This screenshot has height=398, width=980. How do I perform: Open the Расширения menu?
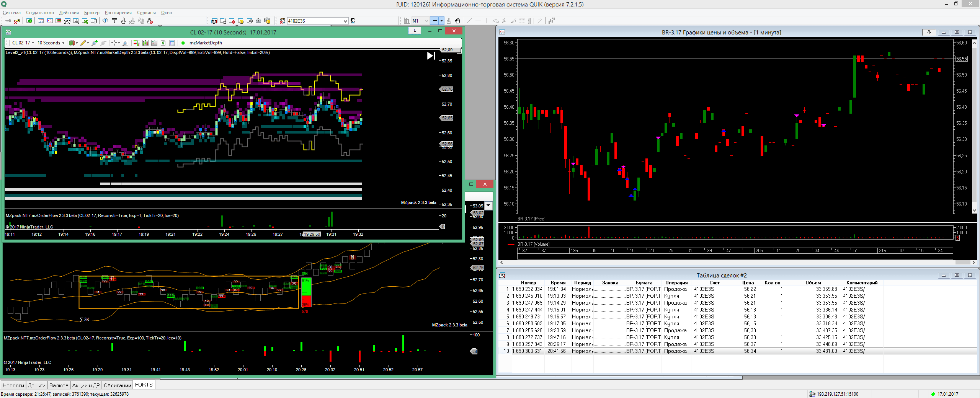118,13
